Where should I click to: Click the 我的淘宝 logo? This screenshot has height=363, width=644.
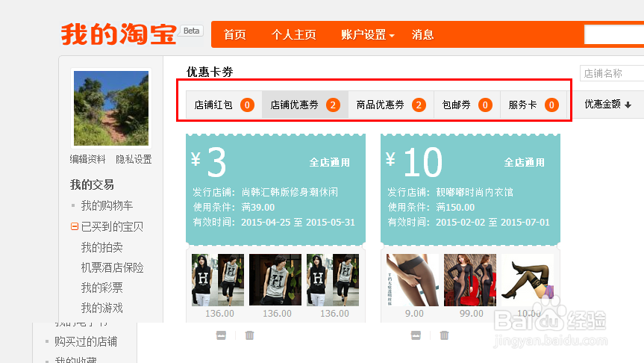[x=119, y=34]
